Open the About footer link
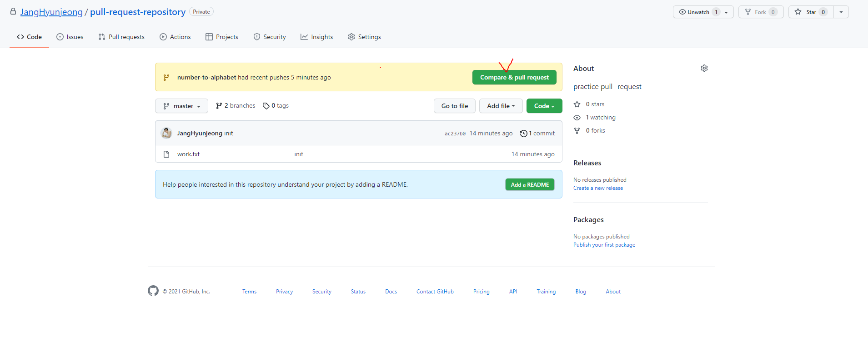The image size is (868, 362). [x=613, y=292]
